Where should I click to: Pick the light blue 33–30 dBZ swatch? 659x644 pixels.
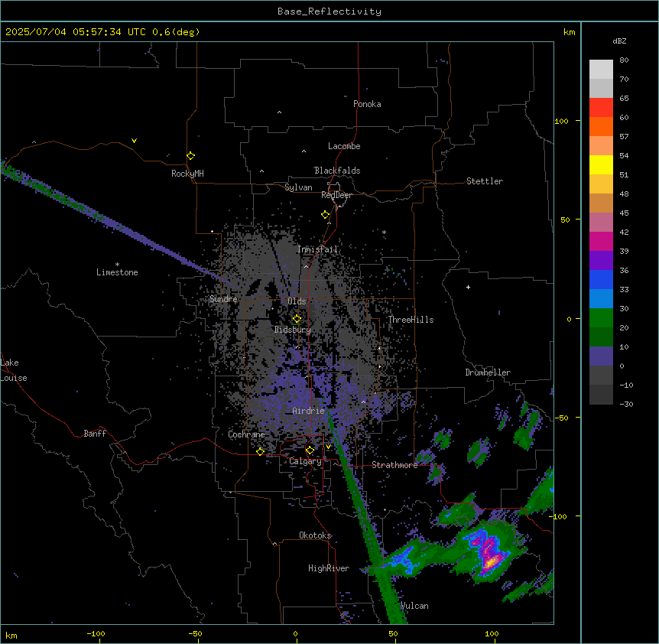coord(601,298)
